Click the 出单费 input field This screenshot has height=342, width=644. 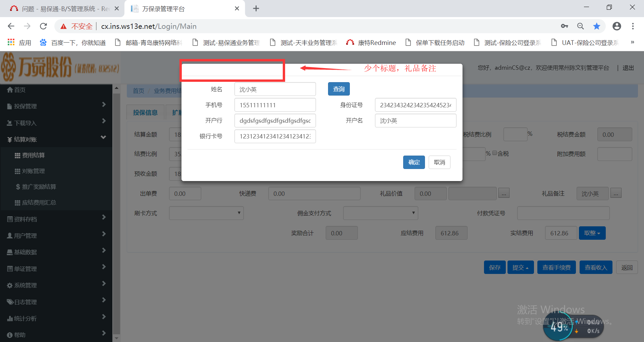[x=185, y=193]
